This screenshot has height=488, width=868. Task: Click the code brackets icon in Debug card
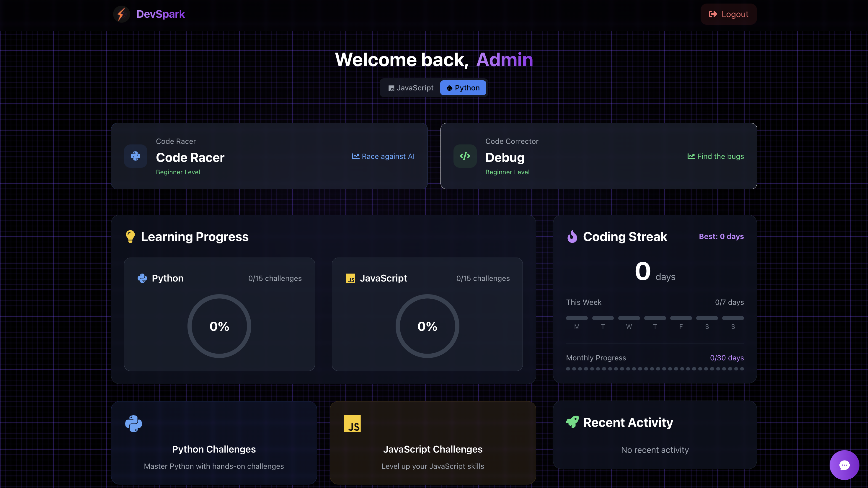465,156
